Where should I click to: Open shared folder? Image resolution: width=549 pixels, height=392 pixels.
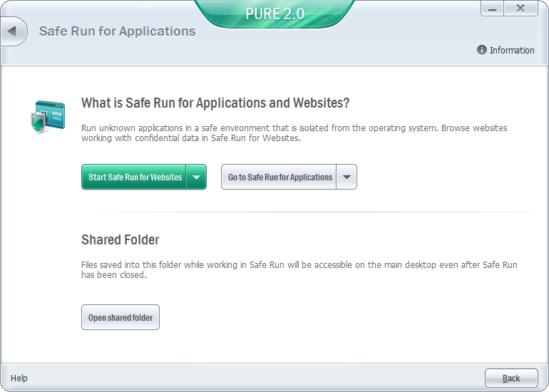click(120, 317)
